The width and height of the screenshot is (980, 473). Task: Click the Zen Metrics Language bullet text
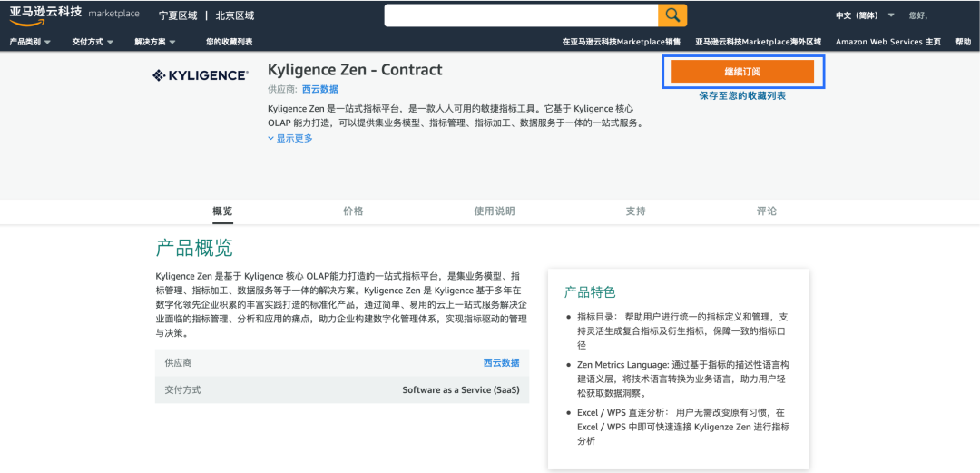point(681,379)
